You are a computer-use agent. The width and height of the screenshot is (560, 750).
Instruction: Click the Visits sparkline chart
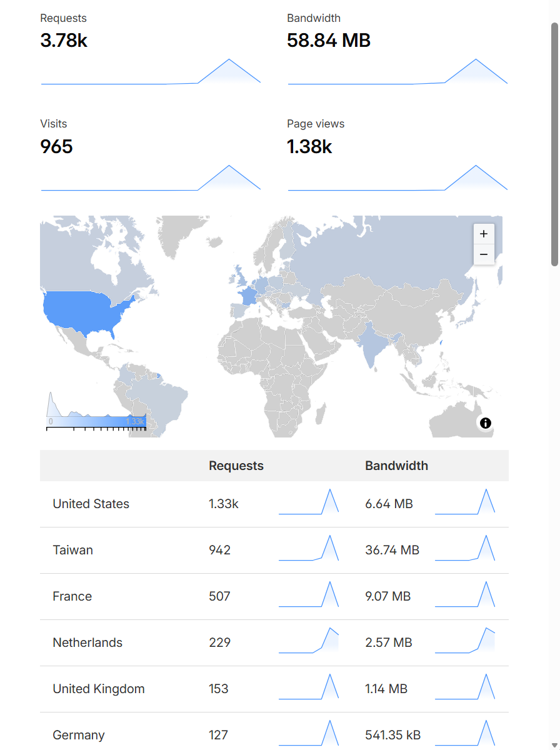[x=151, y=177]
